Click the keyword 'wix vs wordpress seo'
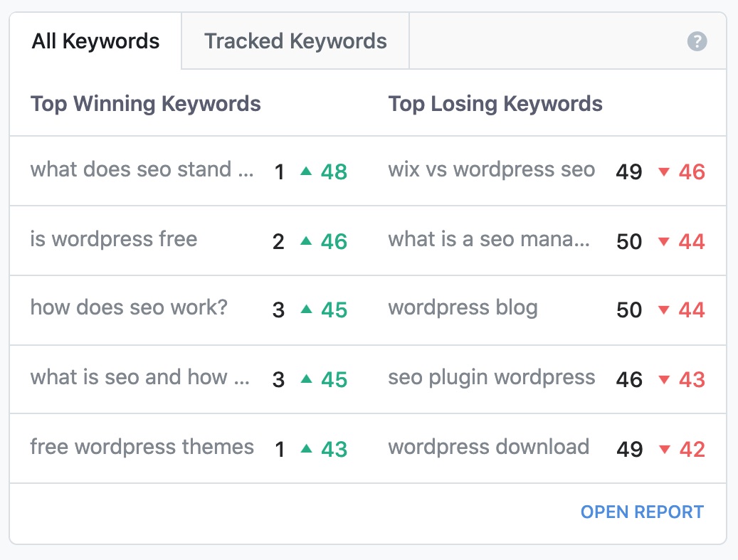 tap(491, 169)
